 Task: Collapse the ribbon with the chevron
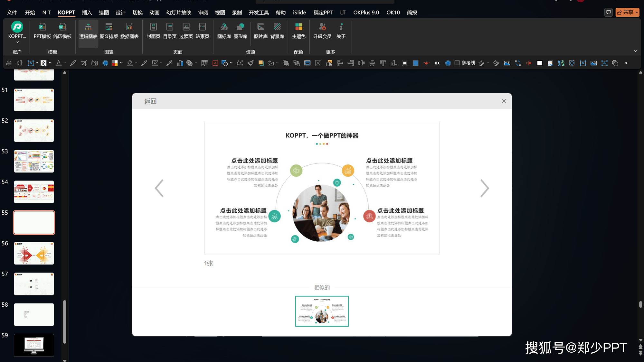point(635,51)
